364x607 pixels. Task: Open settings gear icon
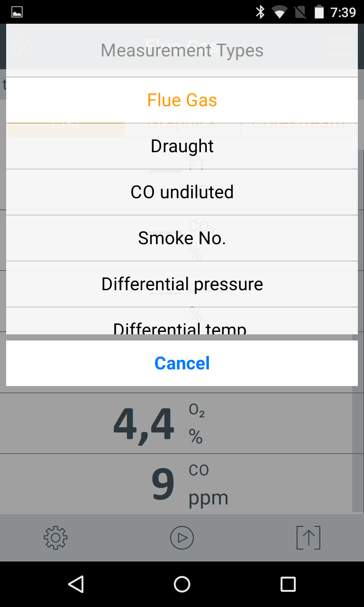(55, 538)
